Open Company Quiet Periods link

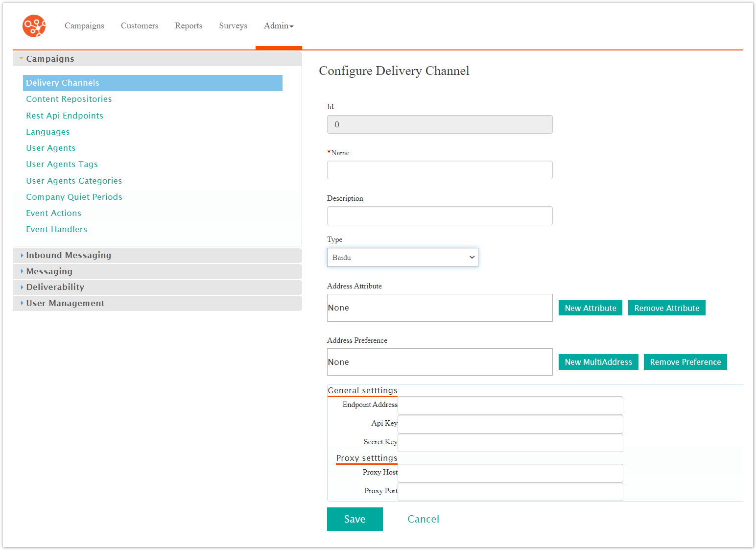point(74,197)
